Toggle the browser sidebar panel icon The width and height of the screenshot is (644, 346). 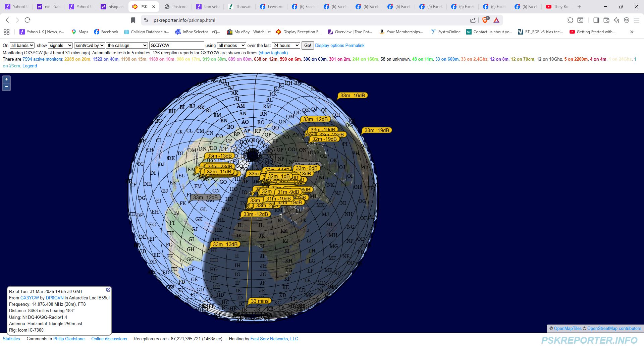[596, 20]
